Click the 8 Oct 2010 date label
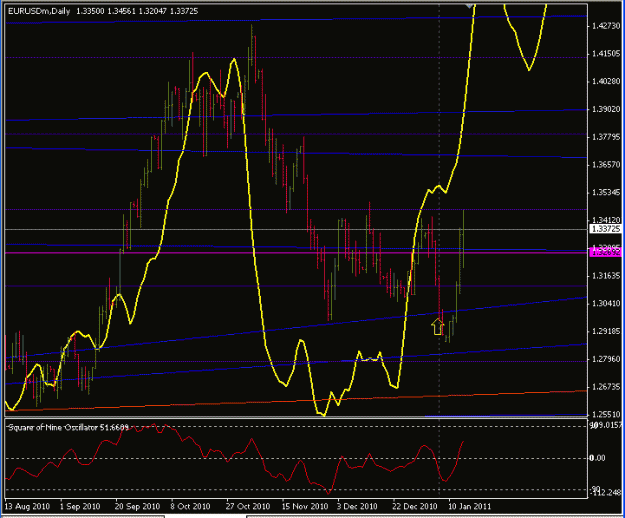The width and height of the screenshot is (625, 518). [x=190, y=506]
